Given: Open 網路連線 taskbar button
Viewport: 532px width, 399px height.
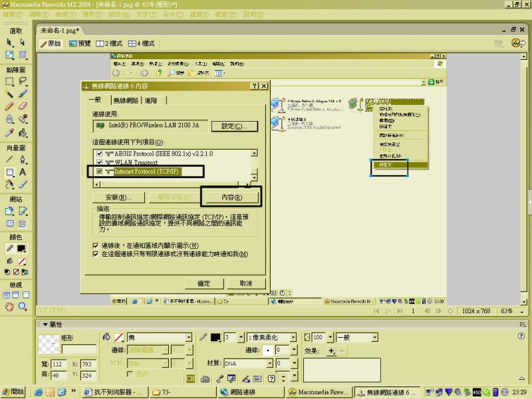Looking at the screenshot, I should click(251, 392).
